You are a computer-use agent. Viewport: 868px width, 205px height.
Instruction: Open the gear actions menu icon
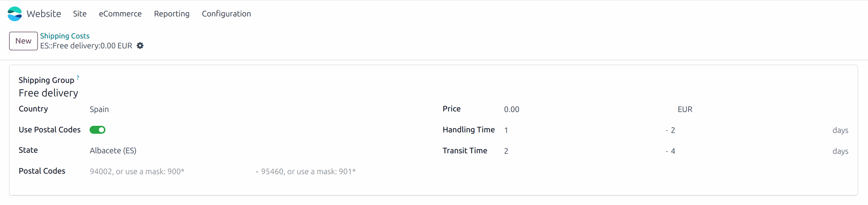click(140, 46)
